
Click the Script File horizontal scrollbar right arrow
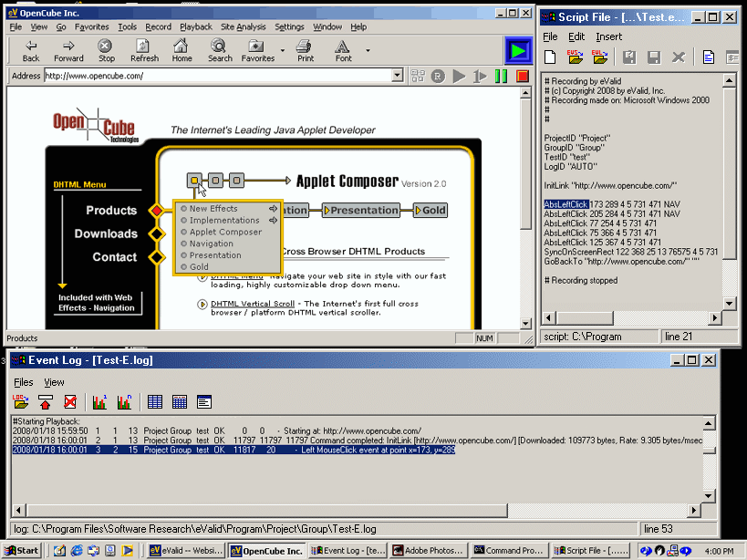click(714, 317)
